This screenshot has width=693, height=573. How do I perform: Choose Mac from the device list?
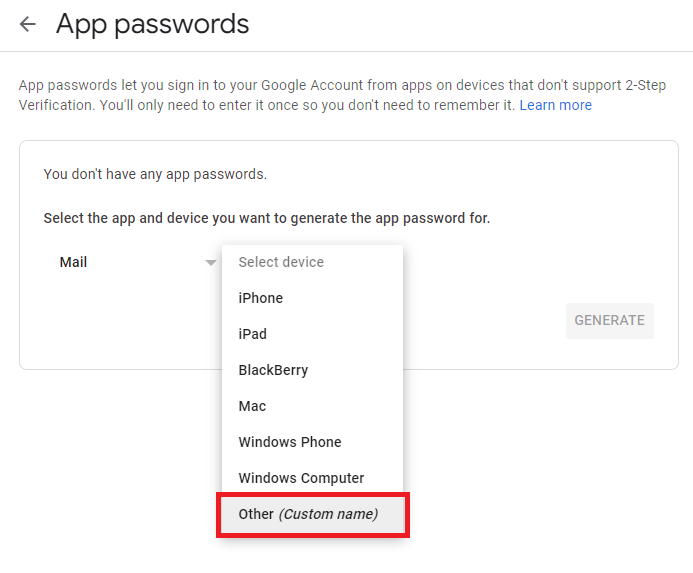click(x=252, y=406)
